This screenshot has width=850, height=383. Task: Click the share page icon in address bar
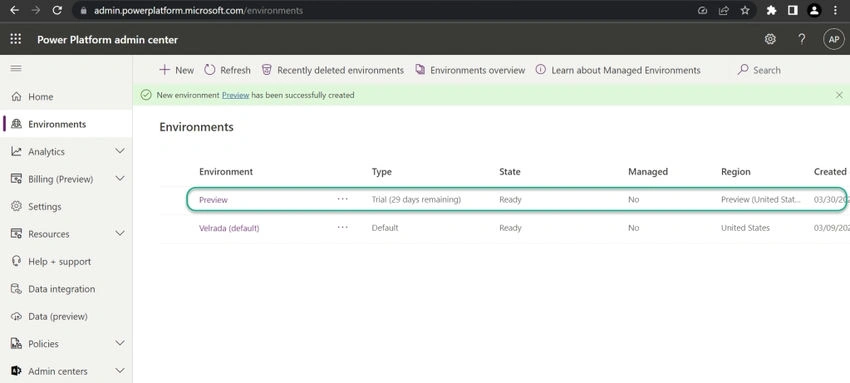click(724, 10)
